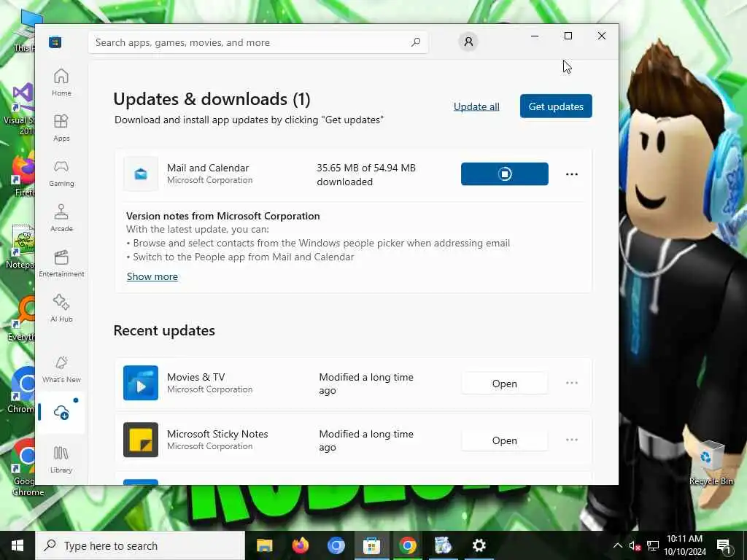Expand version notes with Show more
Screen dimensions: 747x560
pos(152,276)
